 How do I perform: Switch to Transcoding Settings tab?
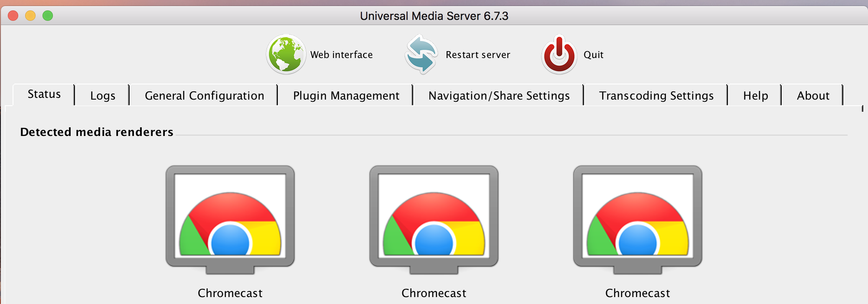656,95
